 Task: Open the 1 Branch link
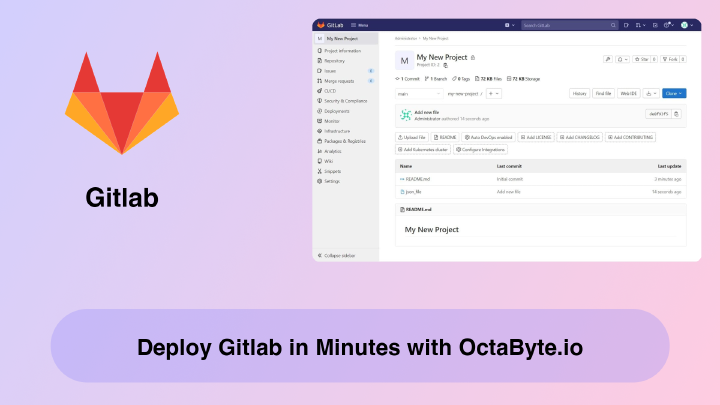(436, 79)
